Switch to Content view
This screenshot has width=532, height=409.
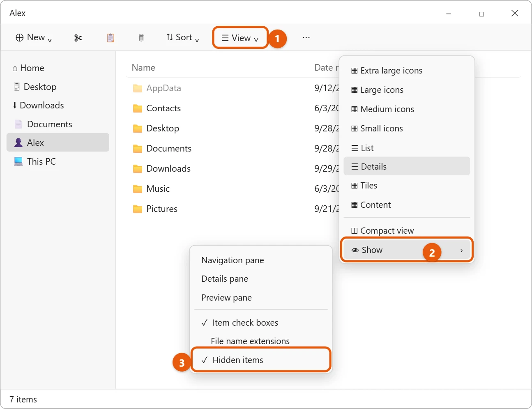407,205
